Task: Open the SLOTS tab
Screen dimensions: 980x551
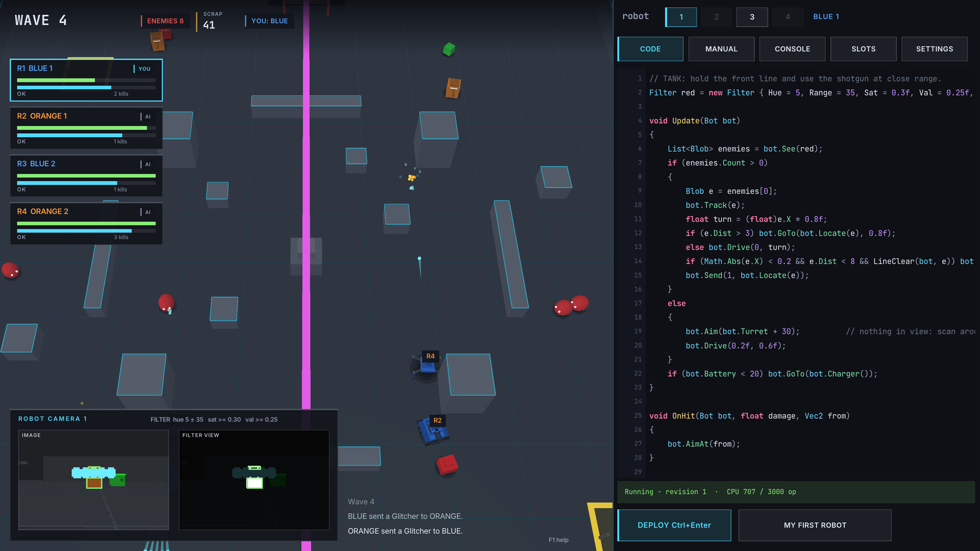Action: pyautogui.click(x=863, y=49)
